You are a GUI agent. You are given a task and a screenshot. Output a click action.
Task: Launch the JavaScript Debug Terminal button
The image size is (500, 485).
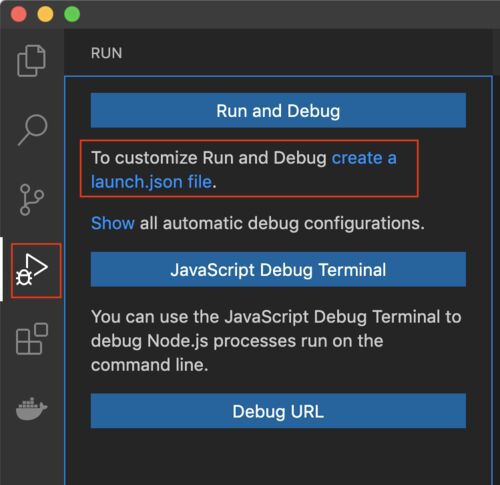point(278,269)
